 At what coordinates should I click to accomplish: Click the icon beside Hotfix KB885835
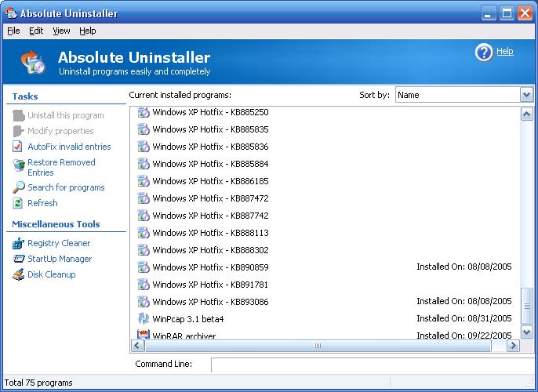144,129
